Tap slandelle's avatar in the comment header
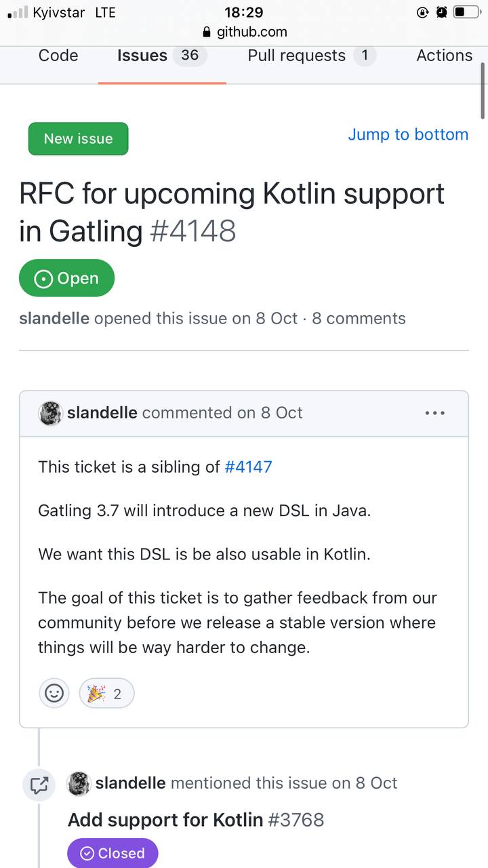This screenshot has height=868, width=488. (51, 413)
